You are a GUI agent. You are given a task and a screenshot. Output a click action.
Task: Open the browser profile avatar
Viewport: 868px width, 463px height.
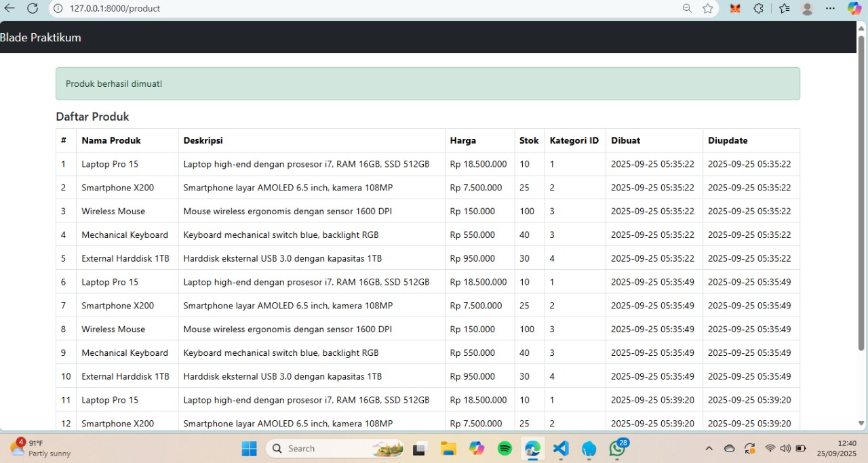pyautogui.click(x=807, y=9)
